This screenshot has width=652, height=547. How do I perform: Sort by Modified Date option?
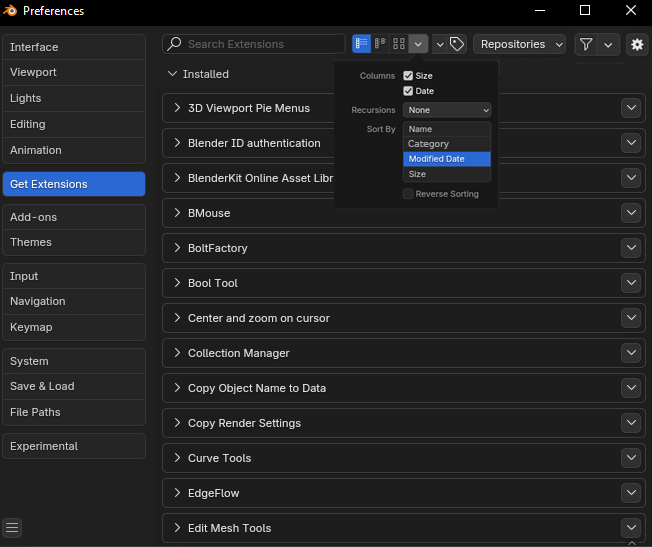click(x=447, y=159)
